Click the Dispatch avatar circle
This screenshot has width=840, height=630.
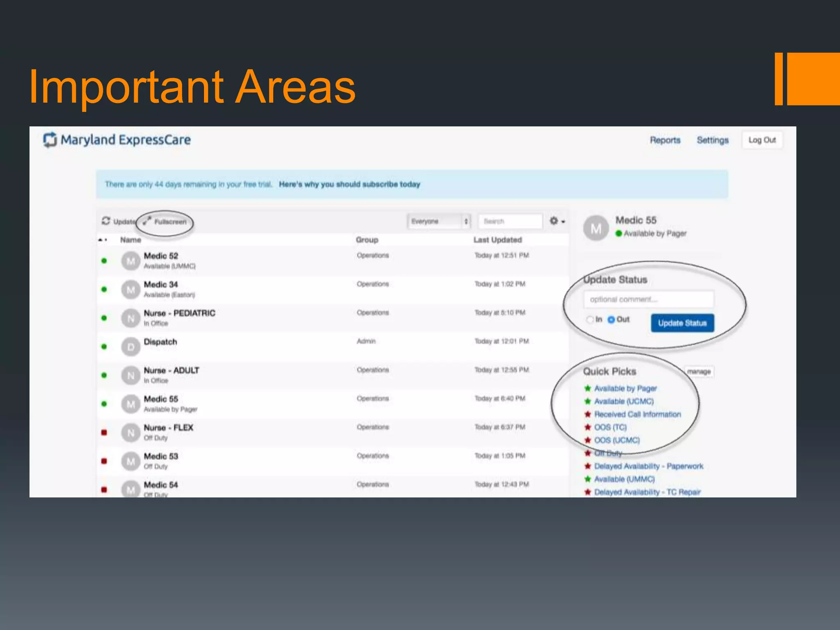tap(131, 347)
